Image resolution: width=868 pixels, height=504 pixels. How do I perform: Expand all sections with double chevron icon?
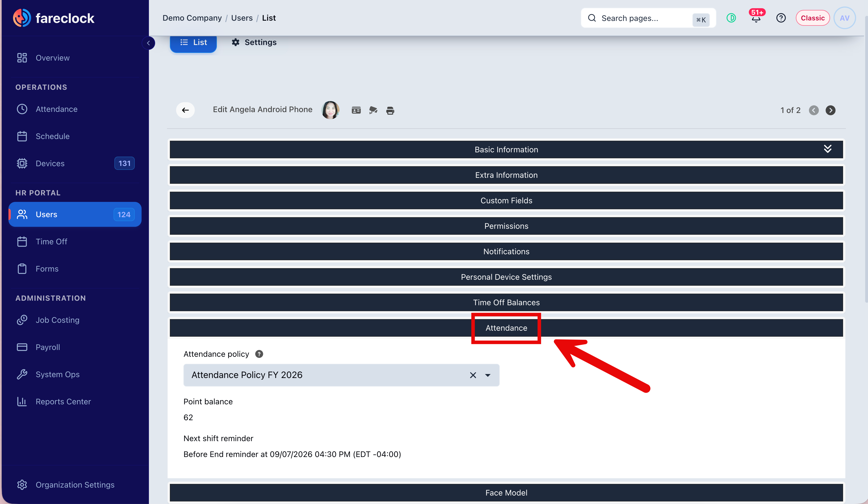pos(827,149)
